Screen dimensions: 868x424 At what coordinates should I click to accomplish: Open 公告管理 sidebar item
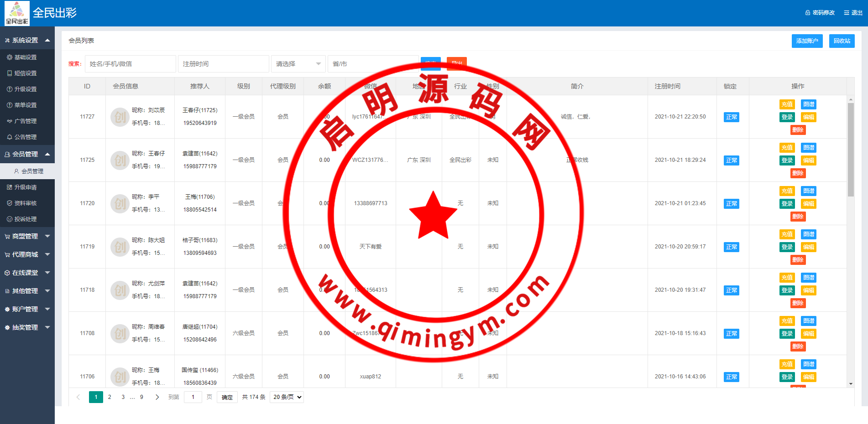26,137
